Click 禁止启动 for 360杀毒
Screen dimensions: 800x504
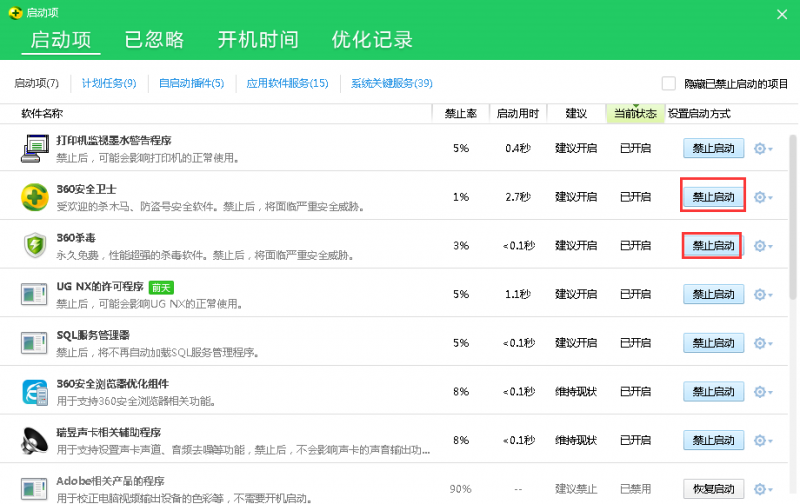point(713,246)
